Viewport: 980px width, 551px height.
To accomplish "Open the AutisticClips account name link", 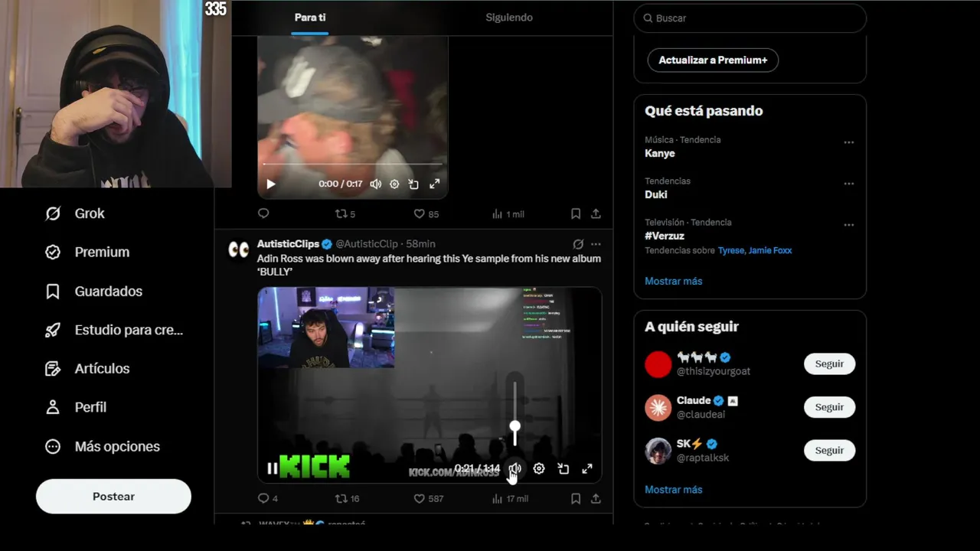I will (288, 243).
